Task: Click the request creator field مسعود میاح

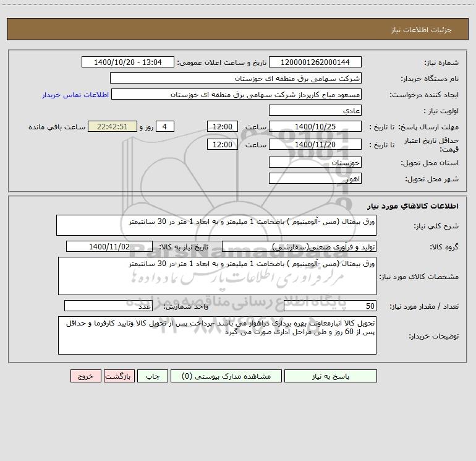Action: pos(237,94)
